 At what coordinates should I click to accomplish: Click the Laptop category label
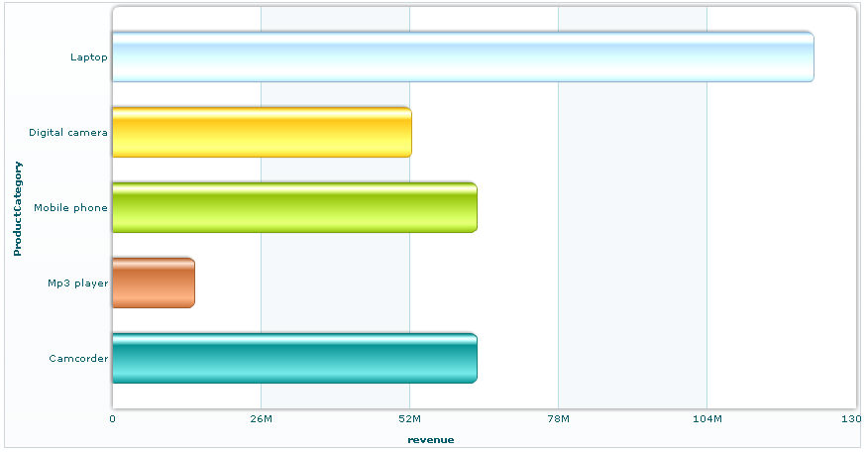[88, 57]
